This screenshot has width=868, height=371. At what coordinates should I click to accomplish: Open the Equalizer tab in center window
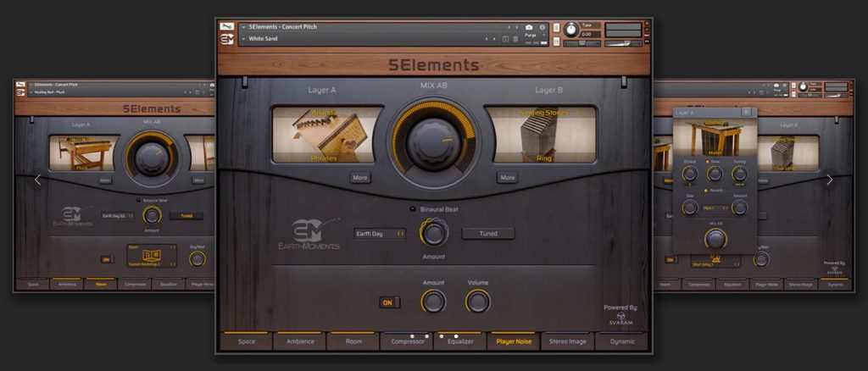point(460,341)
